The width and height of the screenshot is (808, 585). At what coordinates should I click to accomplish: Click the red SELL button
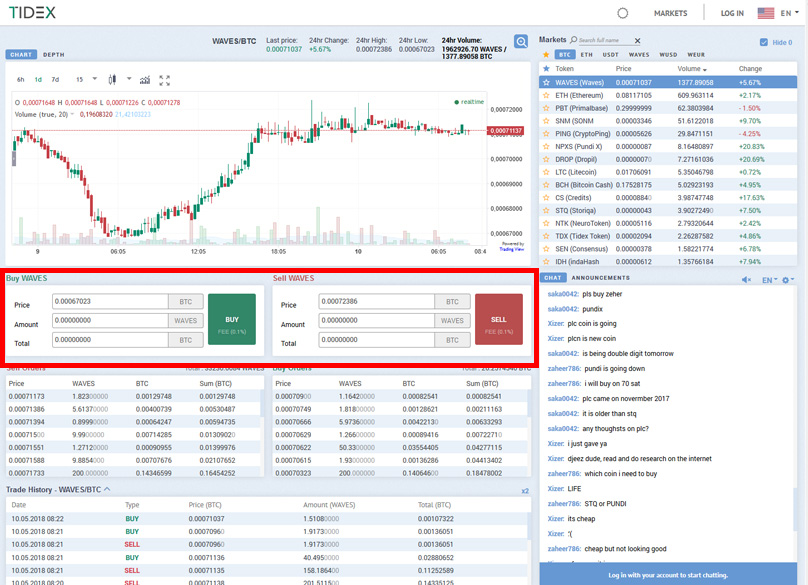pos(499,320)
